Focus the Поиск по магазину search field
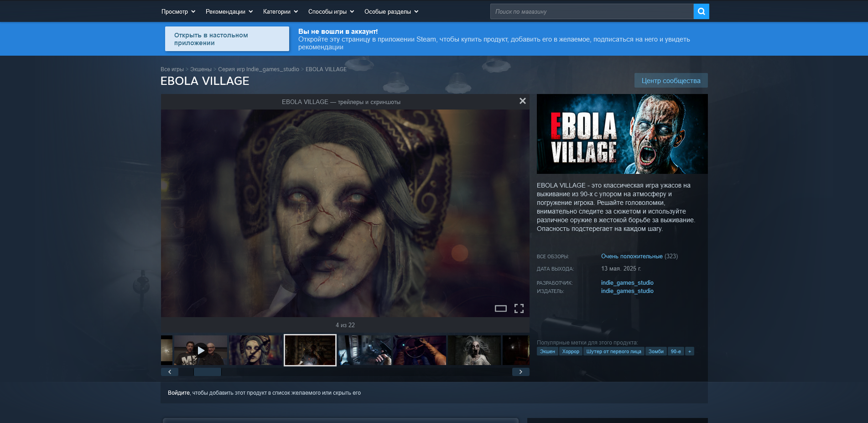The height and width of the screenshot is (423, 868). [x=592, y=11]
